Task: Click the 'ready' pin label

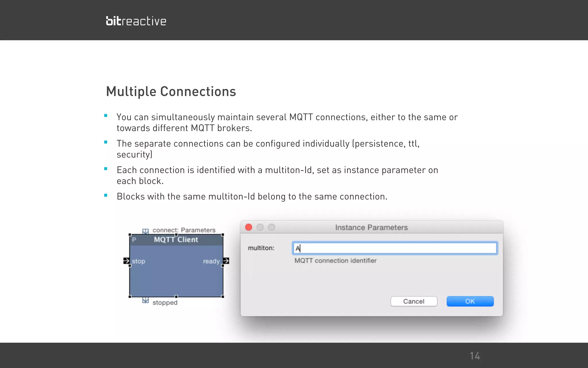Action: pyautogui.click(x=211, y=261)
